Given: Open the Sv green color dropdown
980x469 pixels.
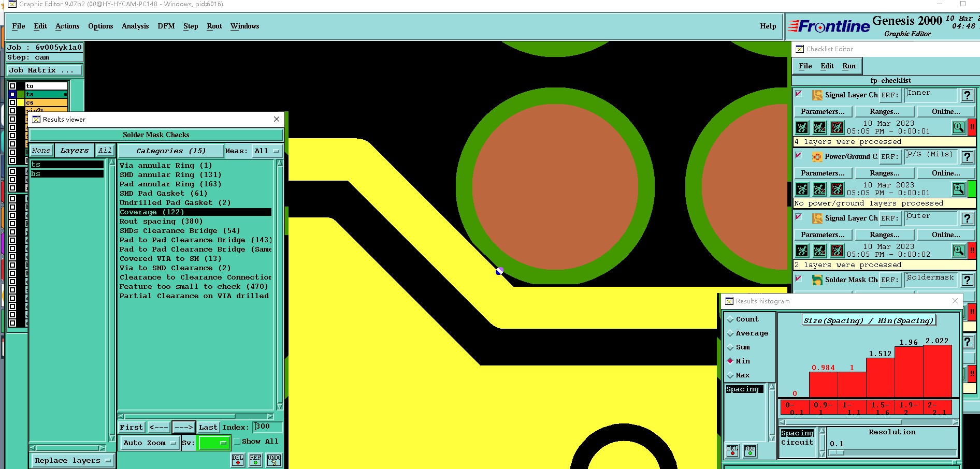Looking at the screenshot, I should [x=213, y=443].
